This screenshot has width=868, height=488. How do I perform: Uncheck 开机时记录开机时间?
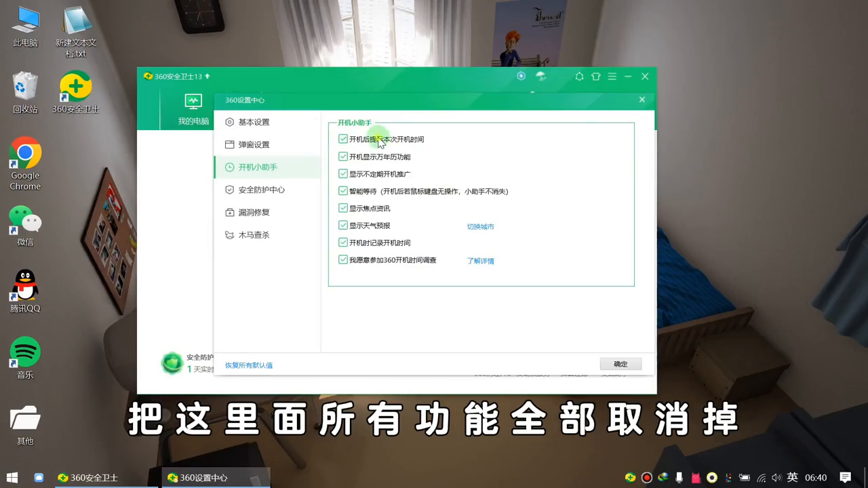(343, 242)
